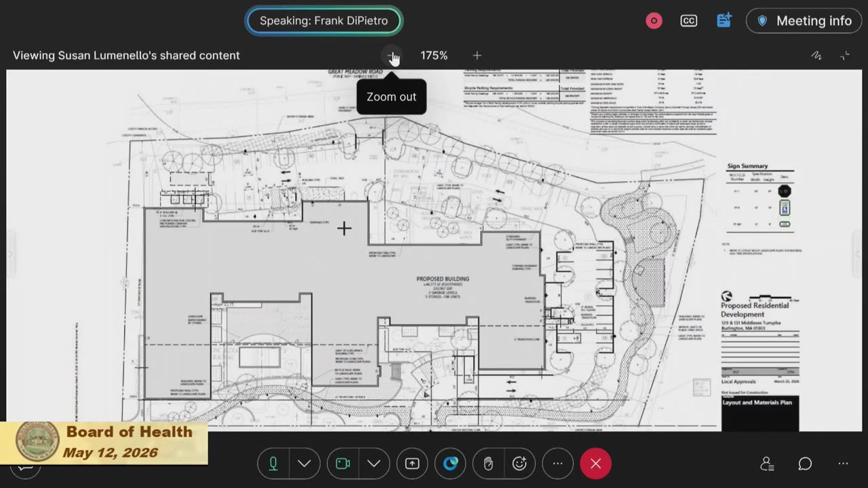Image resolution: width=868 pixels, height=488 pixels.
Task: Click the Sign Summary heading
Action: coord(747,166)
